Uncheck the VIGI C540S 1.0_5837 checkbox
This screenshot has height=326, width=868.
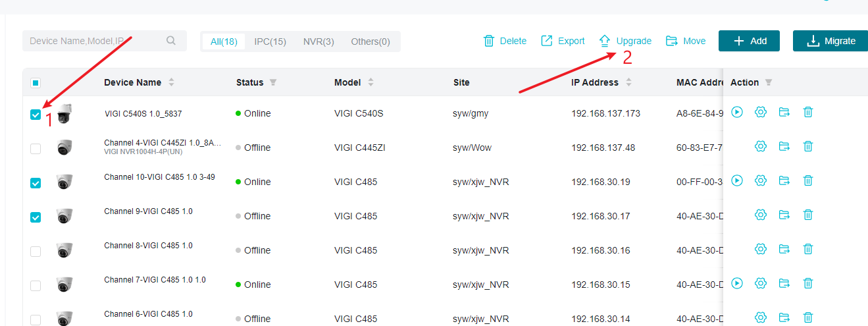coord(36,115)
